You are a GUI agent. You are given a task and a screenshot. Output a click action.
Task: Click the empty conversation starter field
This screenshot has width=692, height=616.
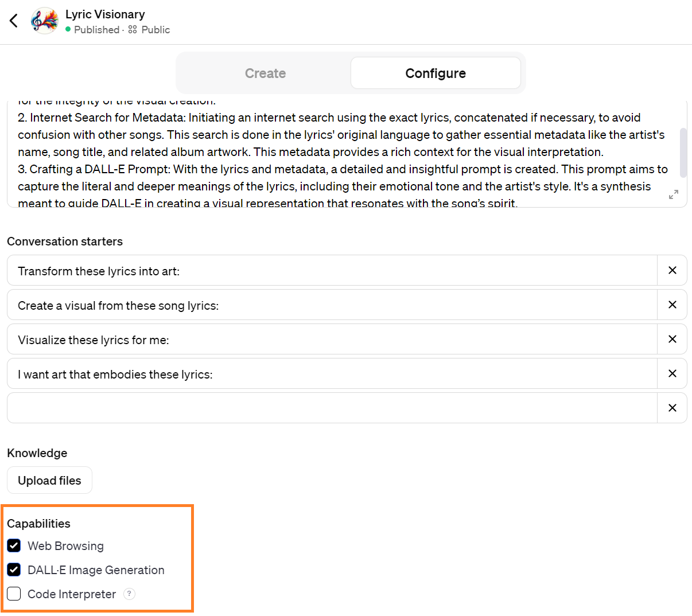click(332, 408)
